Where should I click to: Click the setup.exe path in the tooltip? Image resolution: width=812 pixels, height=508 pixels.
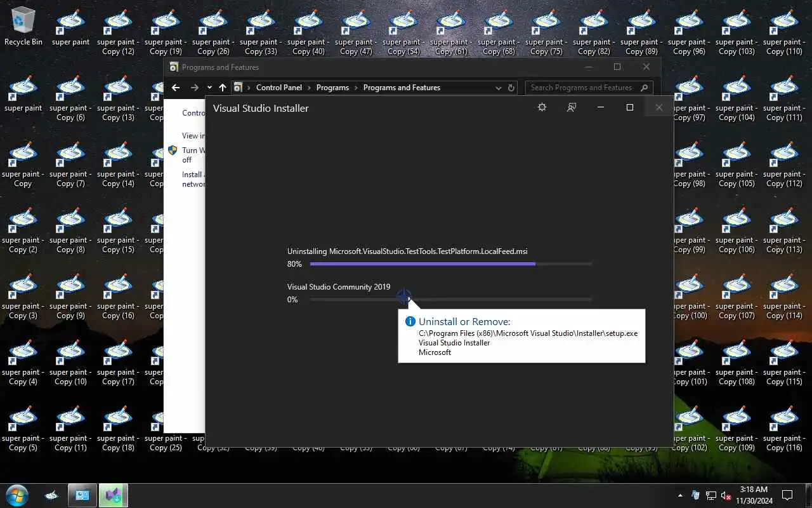[x=528, y=333]
